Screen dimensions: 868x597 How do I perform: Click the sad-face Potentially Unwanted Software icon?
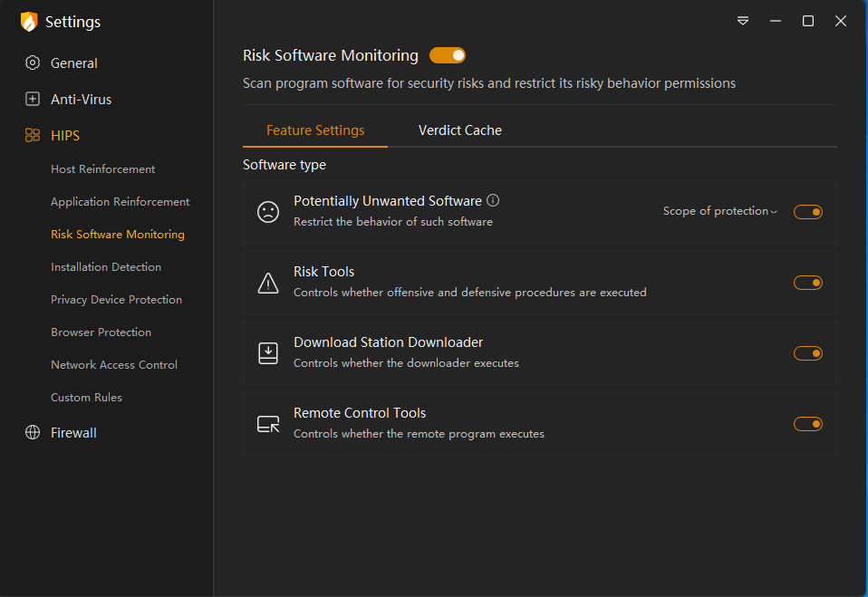coord(268,212)
